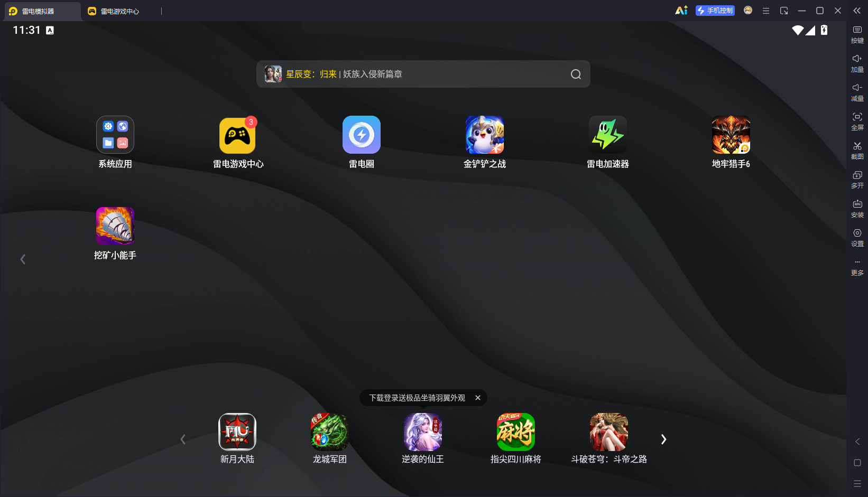This screenshot has width=868, height=497.
Task: Launch 金铲铲之战 game
Action: [x=485, y=135]
